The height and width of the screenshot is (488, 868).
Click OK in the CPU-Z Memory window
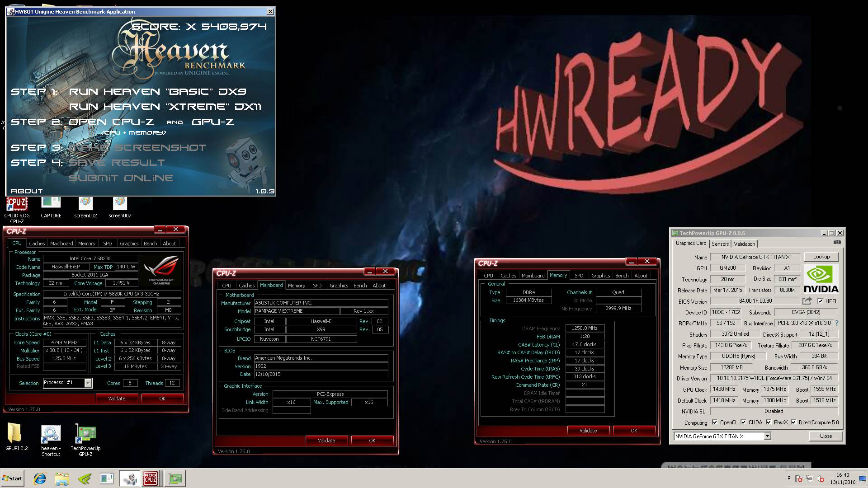pyautogui.click(x=634, y=431)
